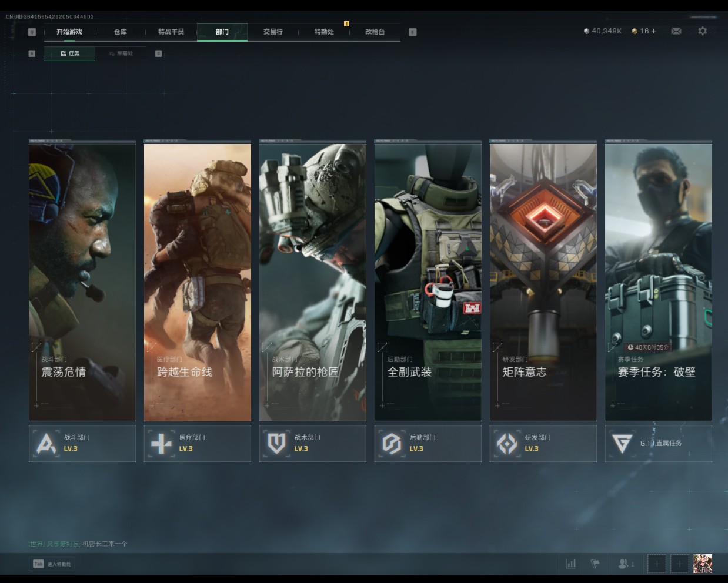Open the statistics bar chart icon
The image size is (728, 583).
[x=570, y=564]
